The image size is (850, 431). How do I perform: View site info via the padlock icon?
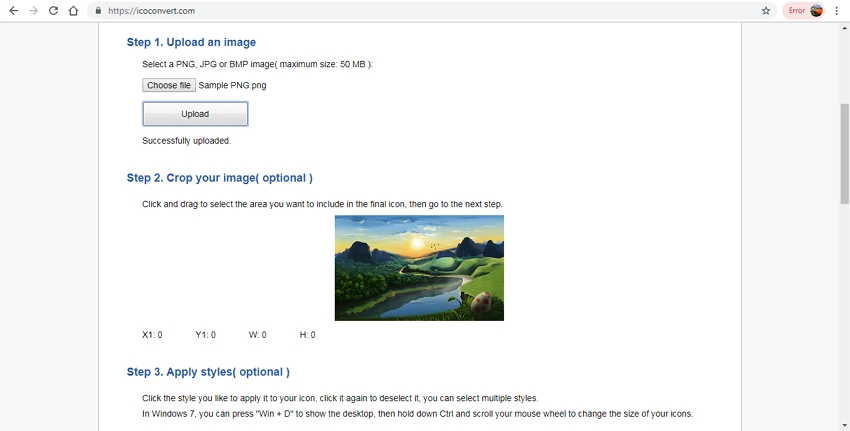click(x=98, y=11)
